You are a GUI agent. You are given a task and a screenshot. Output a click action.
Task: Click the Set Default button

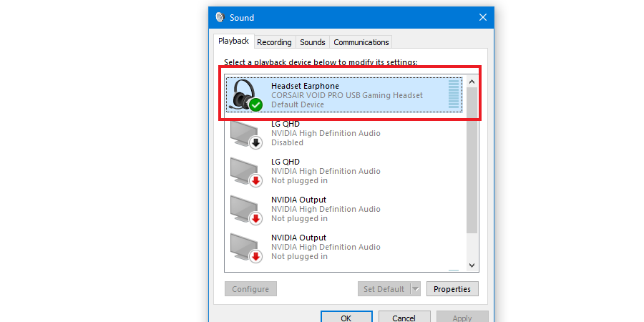pos(384,289)
